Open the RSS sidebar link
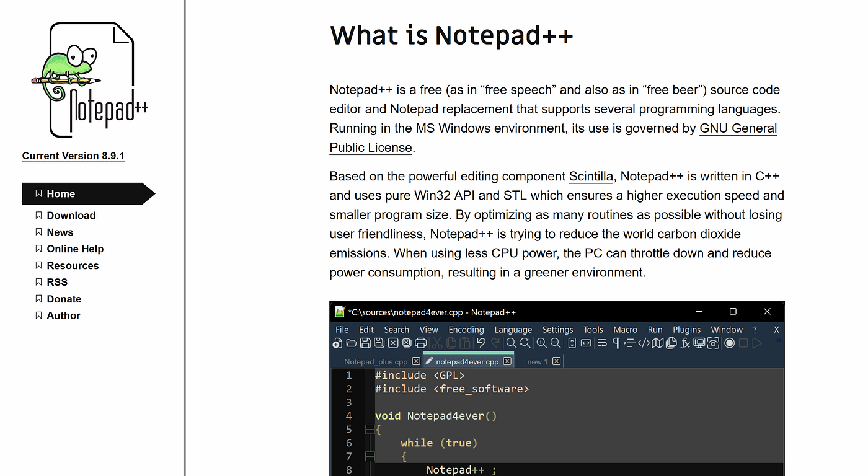The image size is (868, 476). [x=57, y=283]
